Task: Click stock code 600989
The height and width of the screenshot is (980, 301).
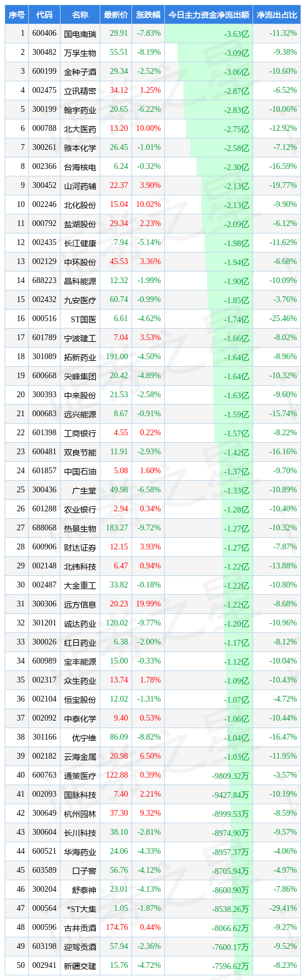Action: 44,661
